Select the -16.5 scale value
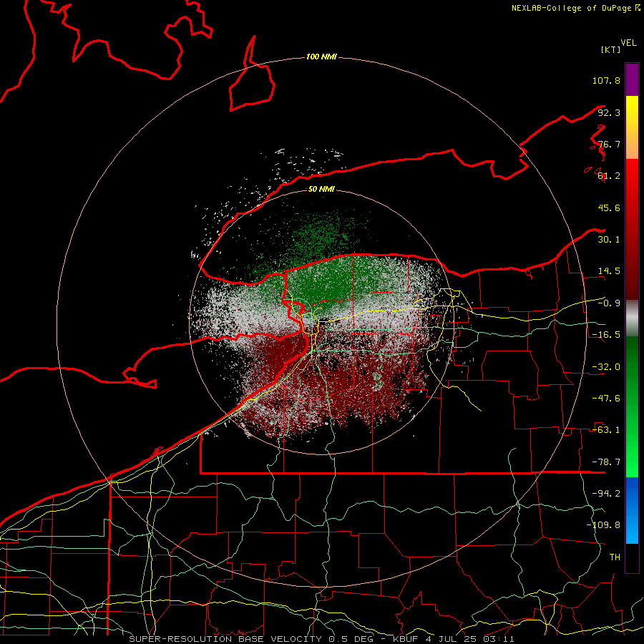644x644 pixels. click(606, 335)
